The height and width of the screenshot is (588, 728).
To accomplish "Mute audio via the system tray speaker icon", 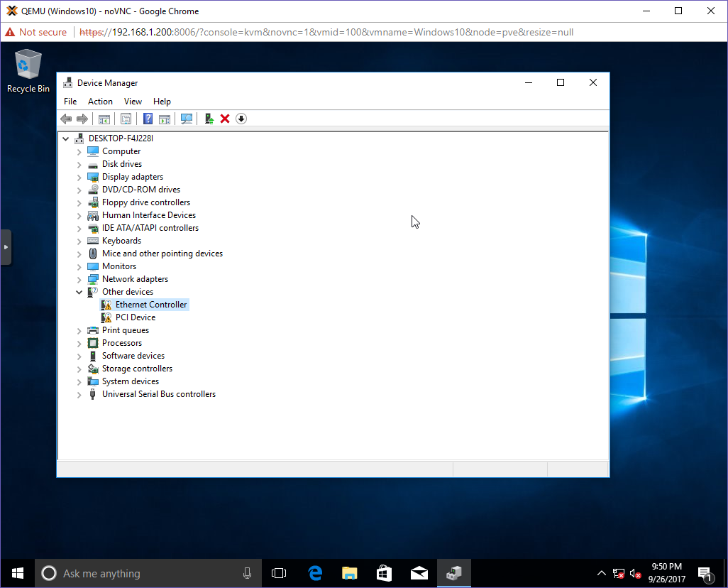I will 633,572.
